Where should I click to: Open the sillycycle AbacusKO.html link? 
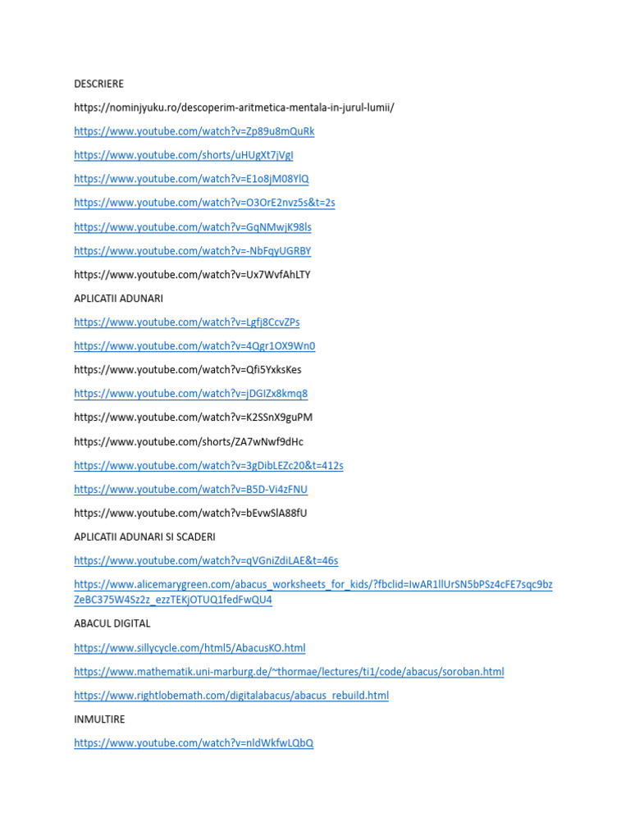pos(189,648)
